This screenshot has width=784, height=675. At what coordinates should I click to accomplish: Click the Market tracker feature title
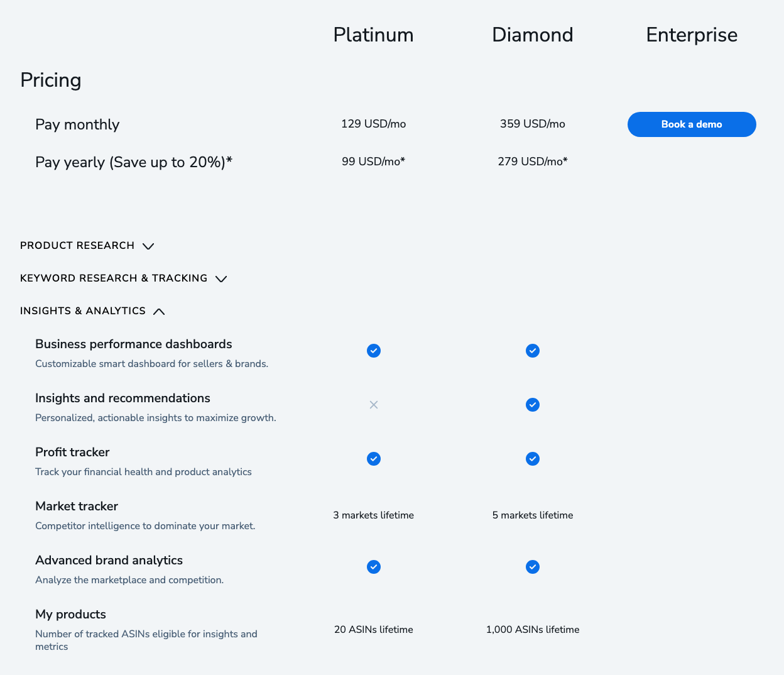point(77,506)
